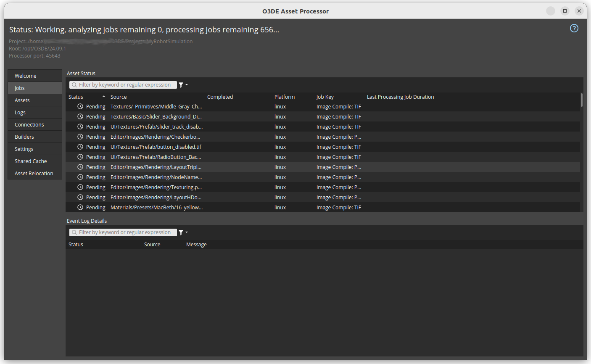Screen dimensions: 591x364
Task: Click the pending clock icon for LayoutTripl row
Action: pos(80,167)
